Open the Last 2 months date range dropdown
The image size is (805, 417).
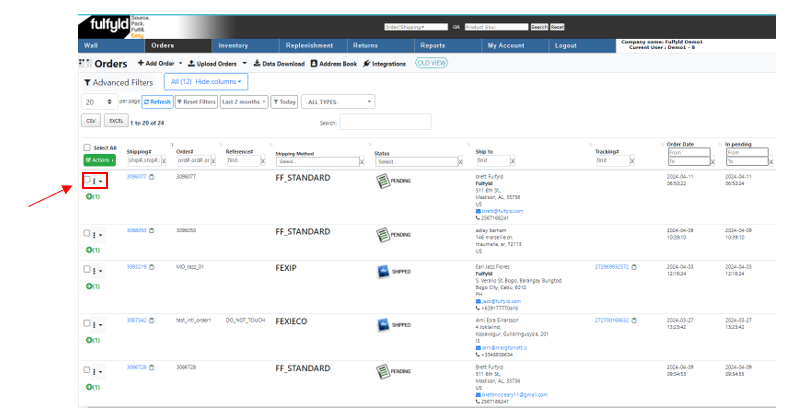pyautogui.click(x=243, y=101)
